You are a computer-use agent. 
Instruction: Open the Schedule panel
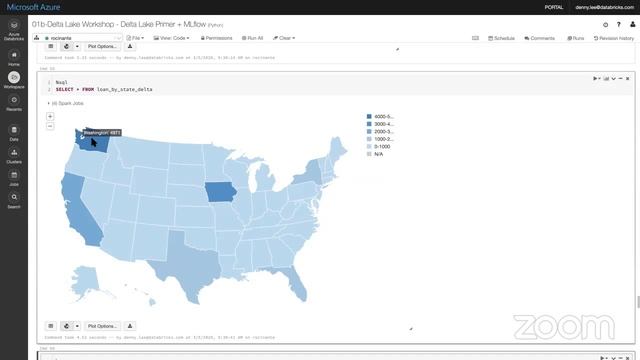click(x=501, y=38)
